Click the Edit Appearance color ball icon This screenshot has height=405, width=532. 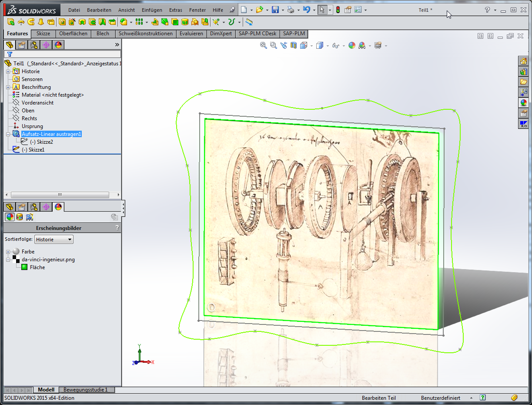(352, 45)
